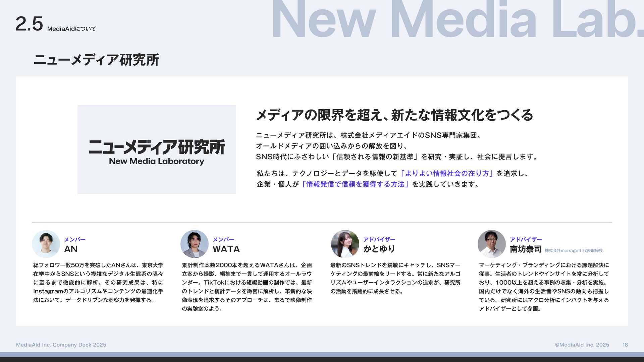This screenshot has width=644, height=362.
Task: Click the highlighted text 情報発信で信頼を獲得する方法
Action: coord(355,184)
